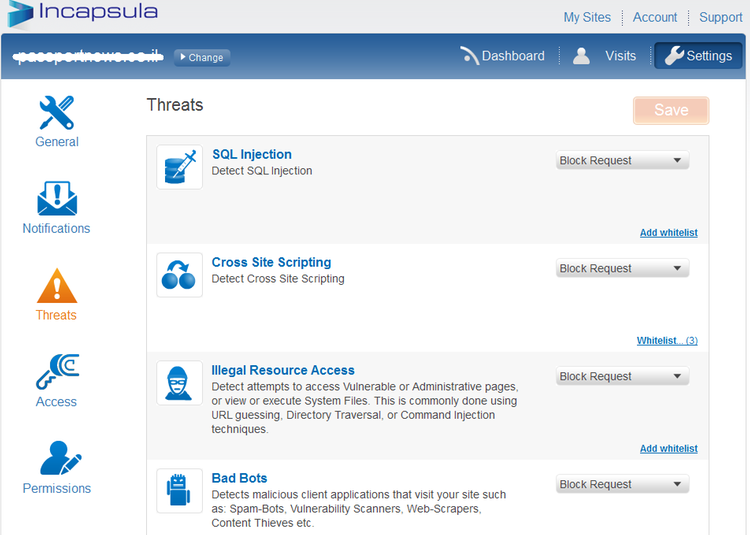The height and width of the screenshot is (535, 750).
Task: Click the Illegal Resource Access hacker icon
Action: pyautogui.click(x=179, y=382)
